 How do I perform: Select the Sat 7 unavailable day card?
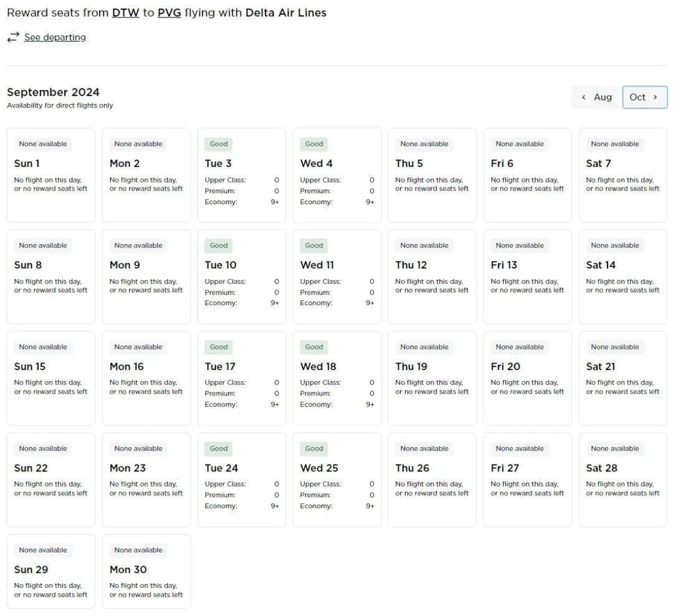click(x=623, y=175)
